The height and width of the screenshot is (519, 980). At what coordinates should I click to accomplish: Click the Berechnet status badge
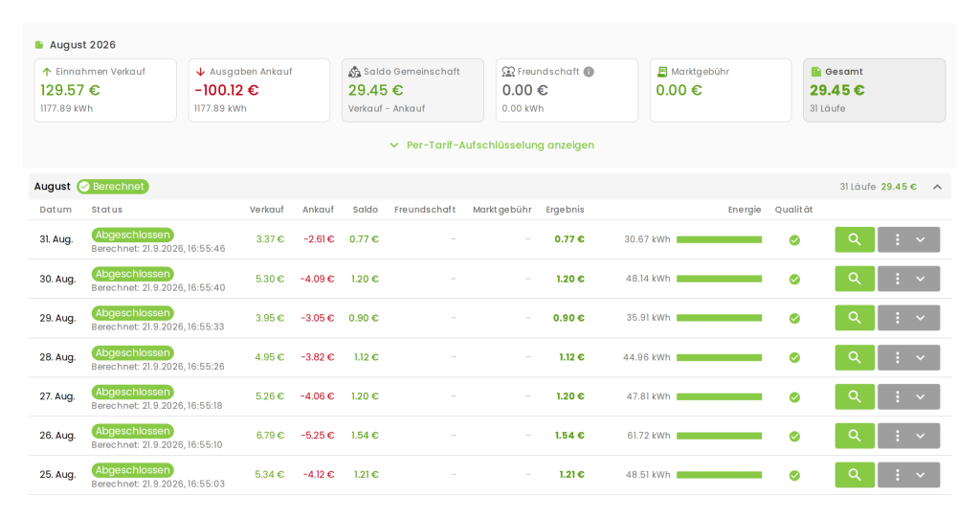point(113,187)
